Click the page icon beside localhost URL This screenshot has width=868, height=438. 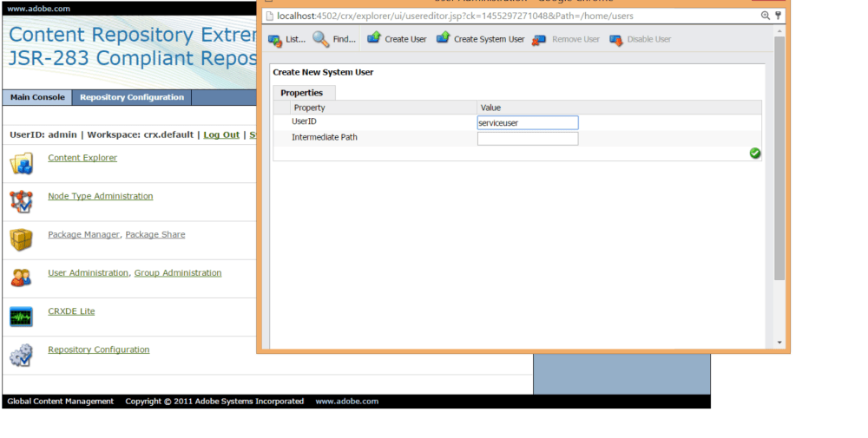click(268, 16)
